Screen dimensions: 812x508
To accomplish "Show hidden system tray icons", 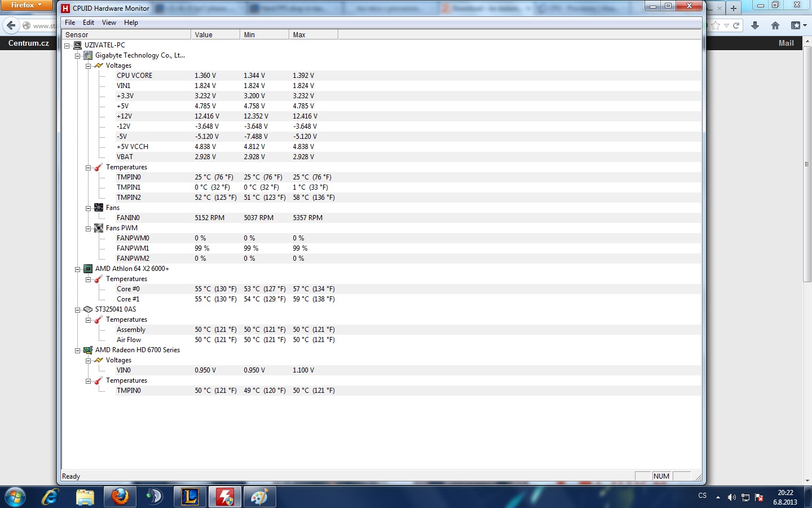I will (x=718, y=497).
